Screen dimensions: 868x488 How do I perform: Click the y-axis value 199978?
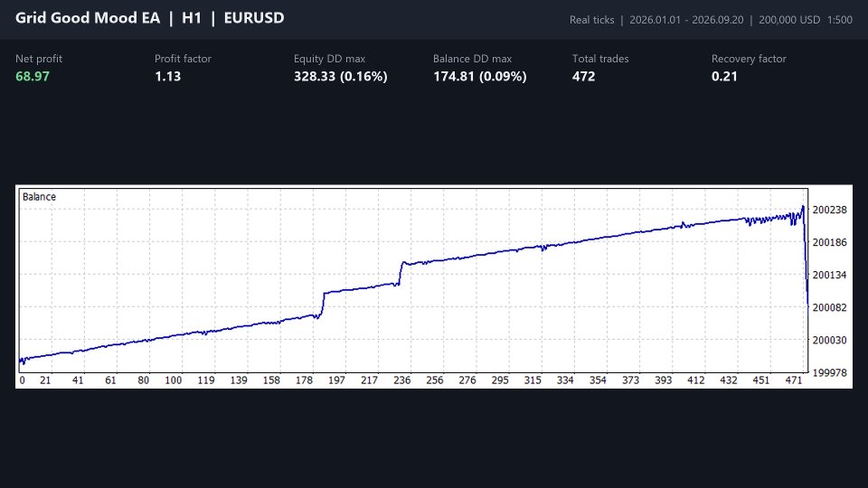829,373
